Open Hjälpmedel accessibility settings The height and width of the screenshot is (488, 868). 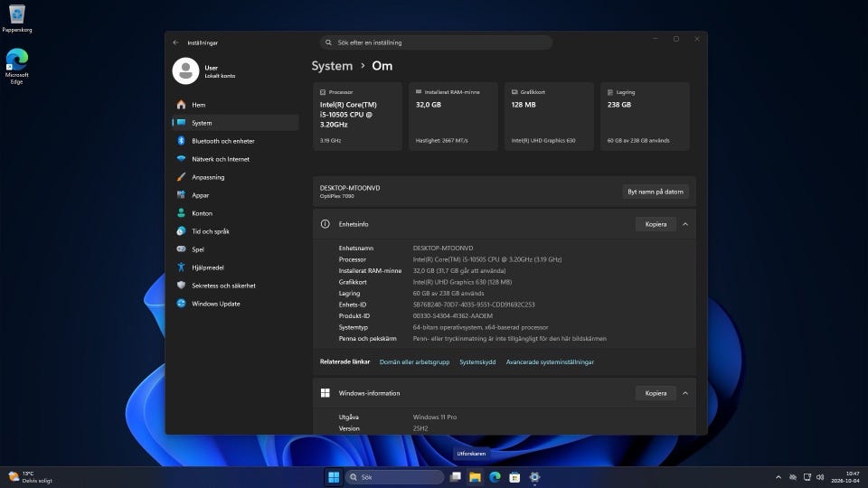(x=235, y=267)
